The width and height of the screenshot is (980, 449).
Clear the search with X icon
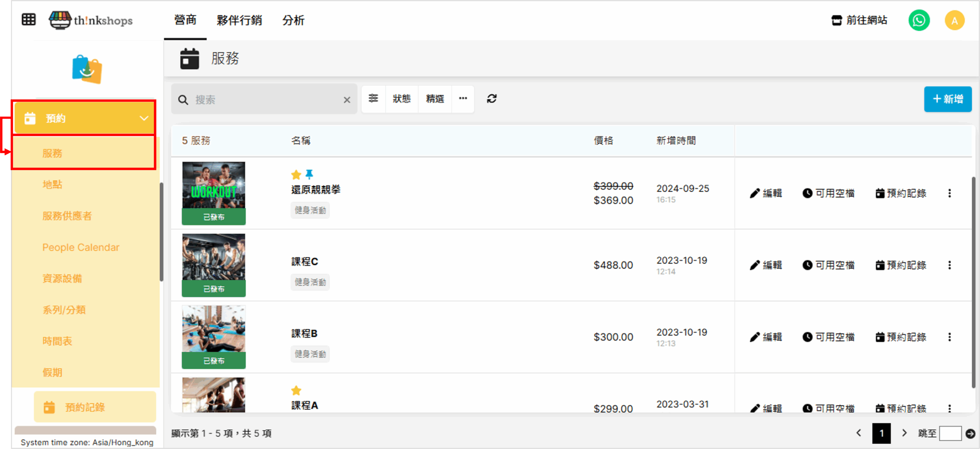pos(347,100)
